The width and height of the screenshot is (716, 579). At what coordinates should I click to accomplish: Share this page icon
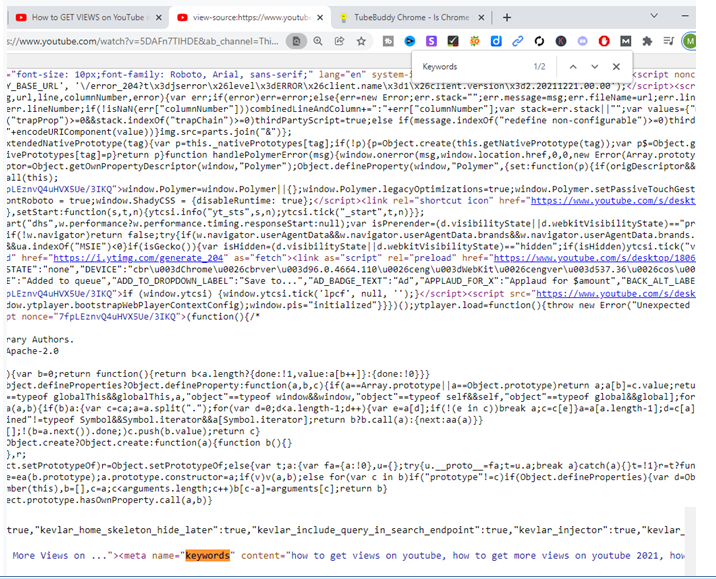tap(339, 41)
